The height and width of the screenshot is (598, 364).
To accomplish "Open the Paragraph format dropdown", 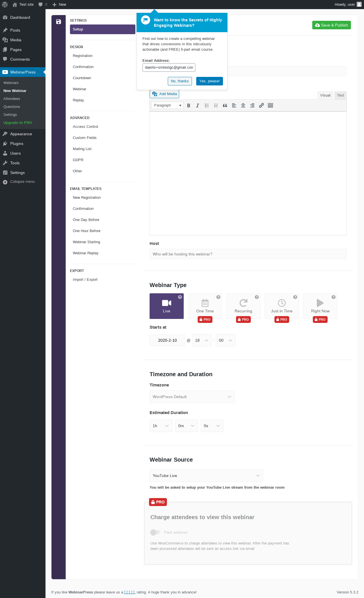I will coord(167,105).
